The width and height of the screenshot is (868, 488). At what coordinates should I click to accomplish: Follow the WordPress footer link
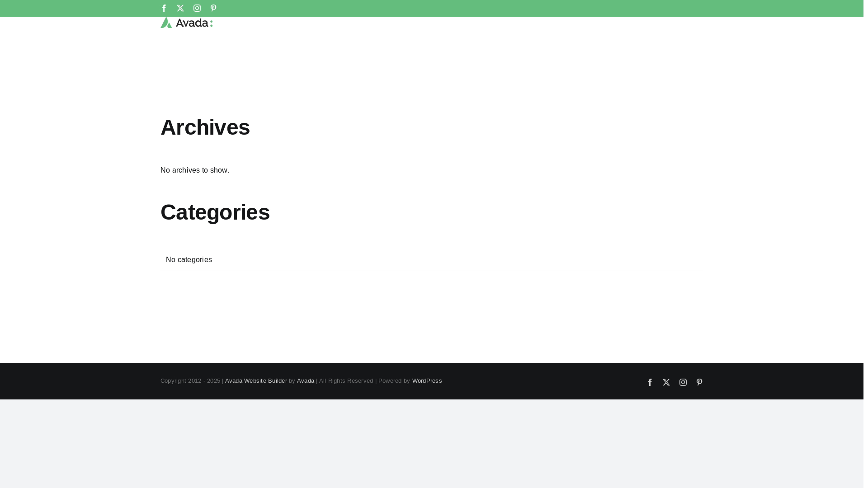(x=427, y=381)
